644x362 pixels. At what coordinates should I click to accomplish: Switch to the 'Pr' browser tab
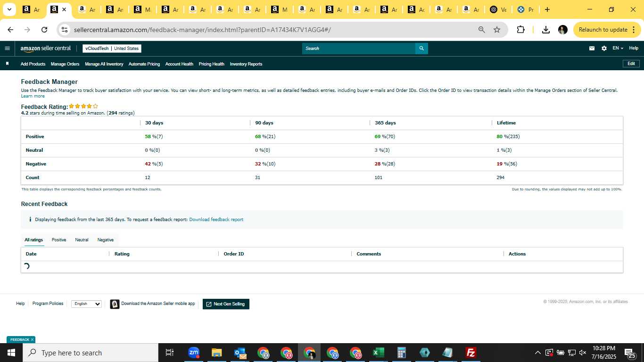tap(526, 9)
